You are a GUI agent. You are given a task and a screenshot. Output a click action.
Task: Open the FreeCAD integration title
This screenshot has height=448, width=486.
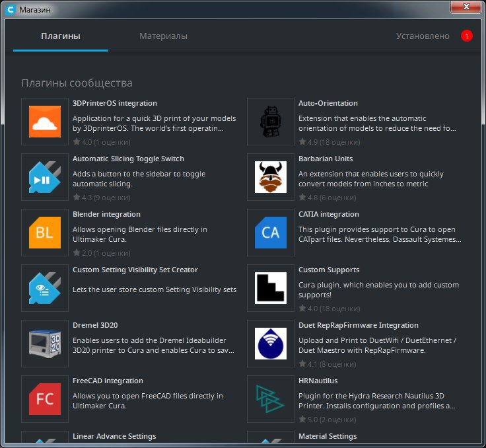(108, 381)
